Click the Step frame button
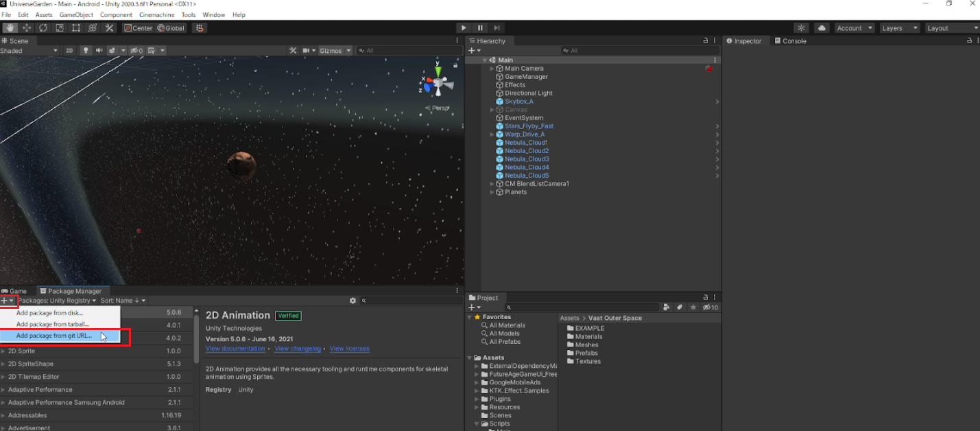The width and height of the screenshot is (980, 431). click(497, 28)
